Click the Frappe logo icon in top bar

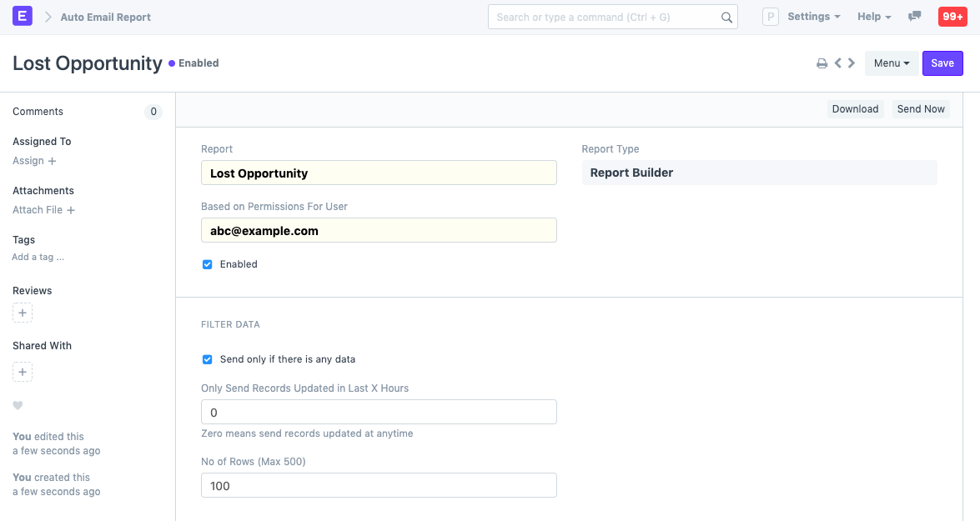(x=23, y=17)
